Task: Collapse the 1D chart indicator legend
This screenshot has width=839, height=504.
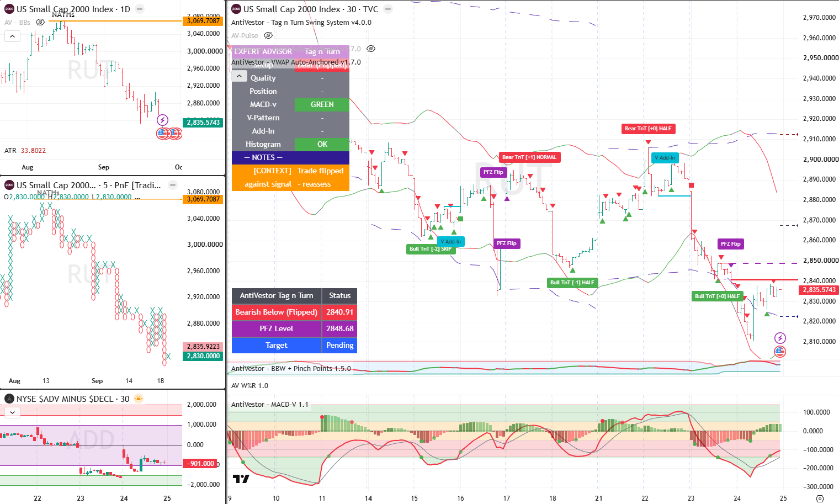Action: 12,36
